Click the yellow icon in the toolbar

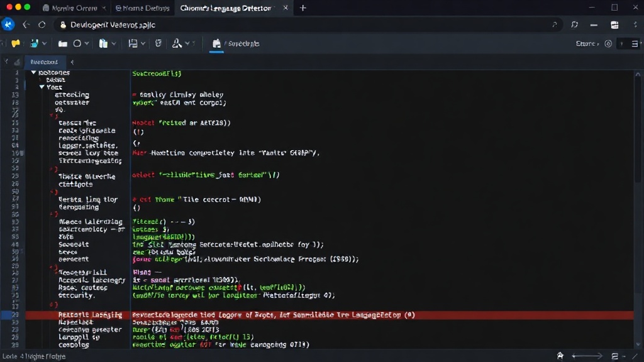click(x=16, y=43)
